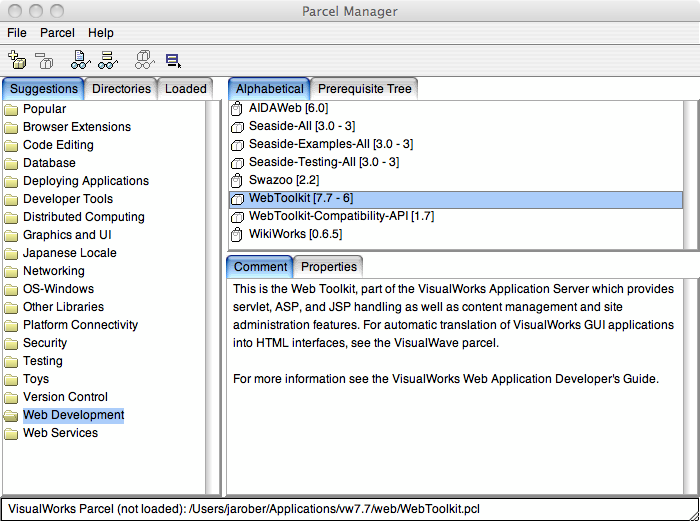Click the load parcel toolbar icon

(x=17, y=60)
